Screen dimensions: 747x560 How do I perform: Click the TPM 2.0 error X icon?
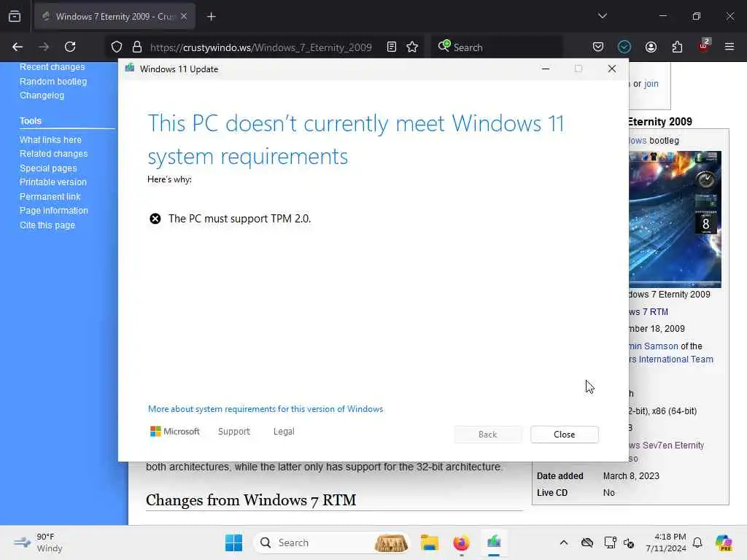point(155,219)
